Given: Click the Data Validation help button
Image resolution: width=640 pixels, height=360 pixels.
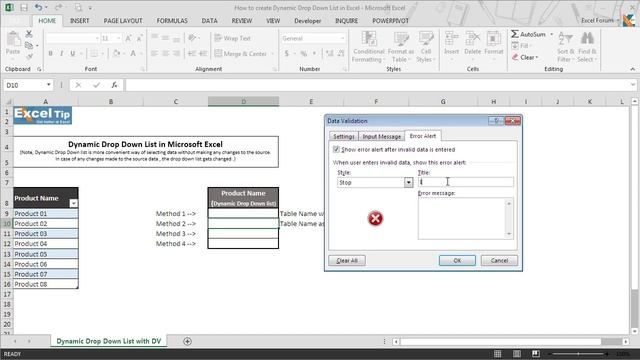Looking at the screenshot, I should (496, 121).
